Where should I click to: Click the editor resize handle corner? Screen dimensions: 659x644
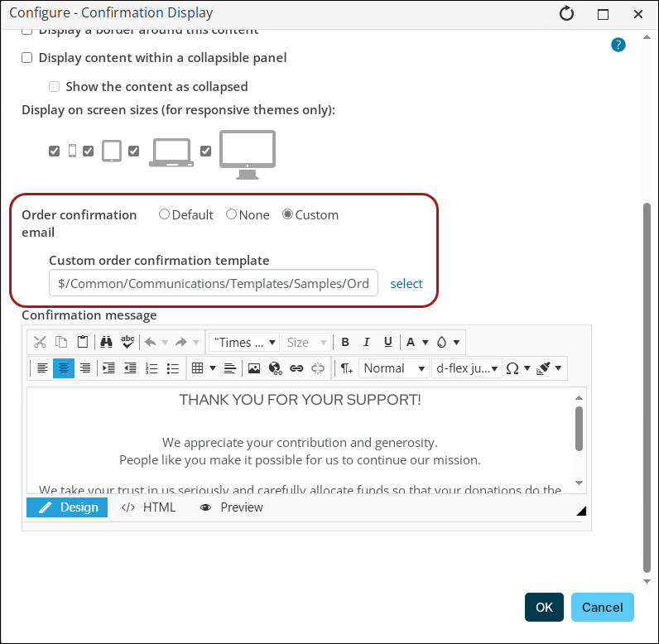(581, 511)
